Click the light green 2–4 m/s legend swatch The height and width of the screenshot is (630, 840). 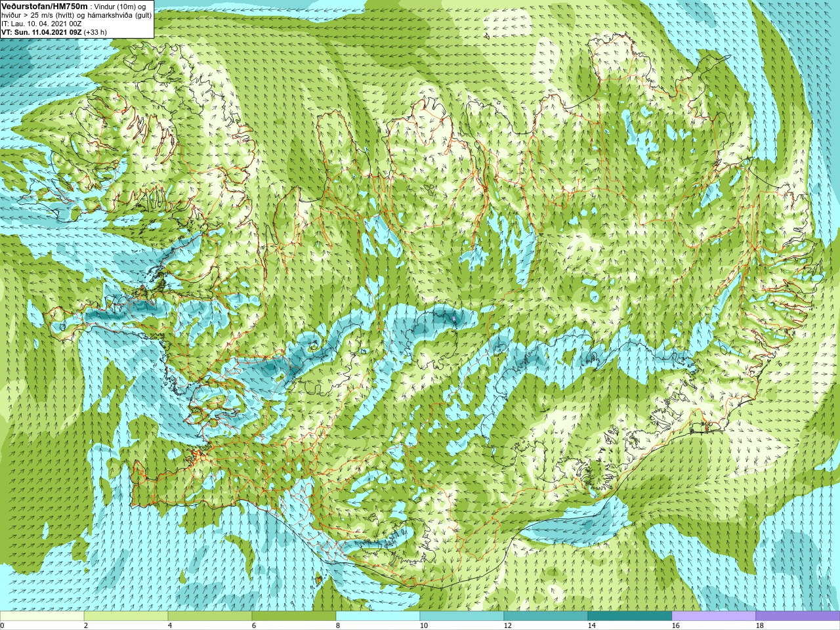coord(126,616)
